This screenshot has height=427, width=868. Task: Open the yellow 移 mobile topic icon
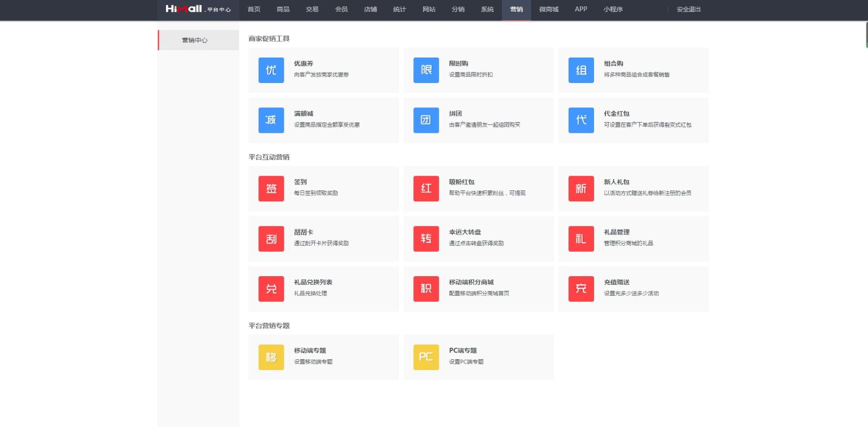pos(271,357)
